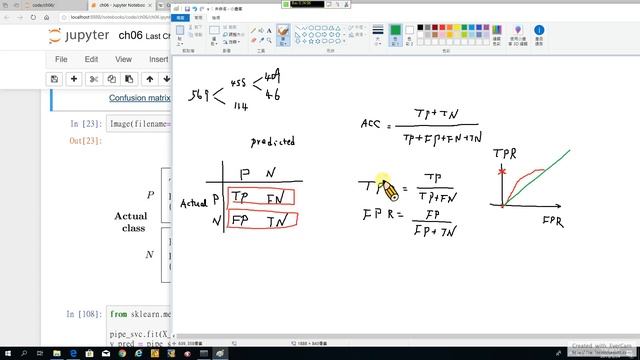Switch to the ch06 Jupyter Notebook browser tab
This screenshot has height=360, width=640.
click(x=121, y=5)
